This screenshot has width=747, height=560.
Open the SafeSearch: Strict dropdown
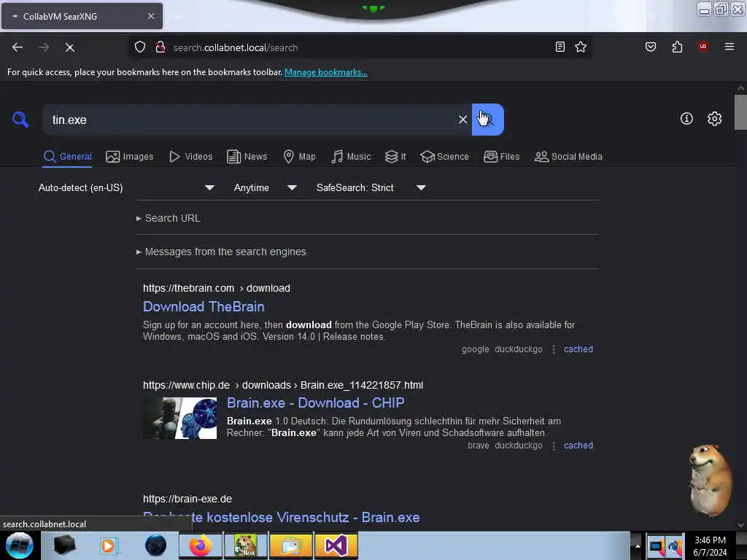click(x=371, y=187)
